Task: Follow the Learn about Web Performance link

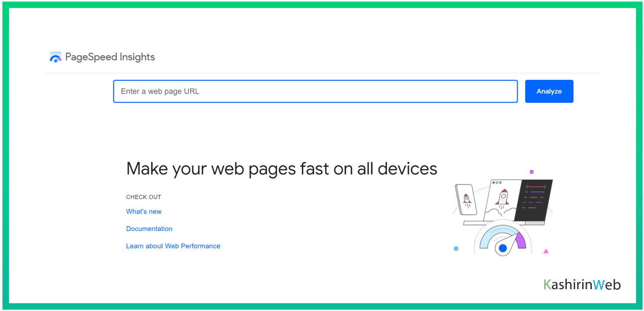Action: 173,246
